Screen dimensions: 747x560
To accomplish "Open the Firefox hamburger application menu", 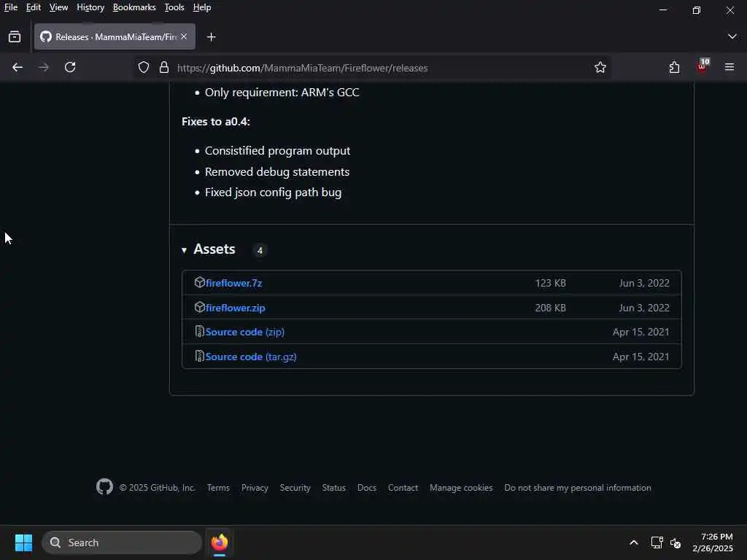I will (x=729, y=67).
